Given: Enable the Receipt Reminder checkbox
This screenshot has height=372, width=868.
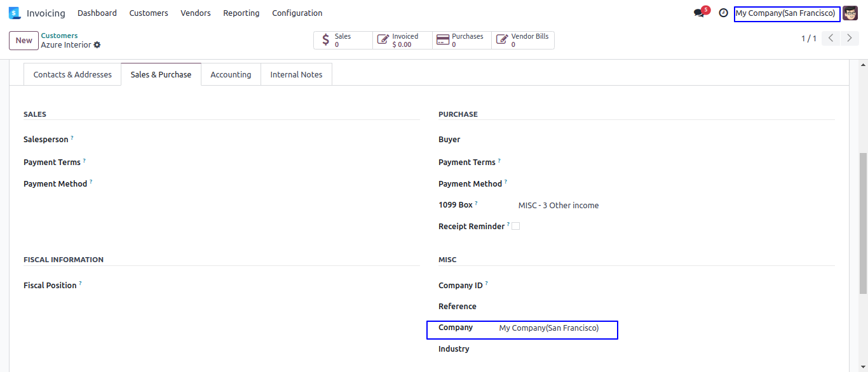Looking at the screenshot, I should pyautogui.click(x=515, y=226).
